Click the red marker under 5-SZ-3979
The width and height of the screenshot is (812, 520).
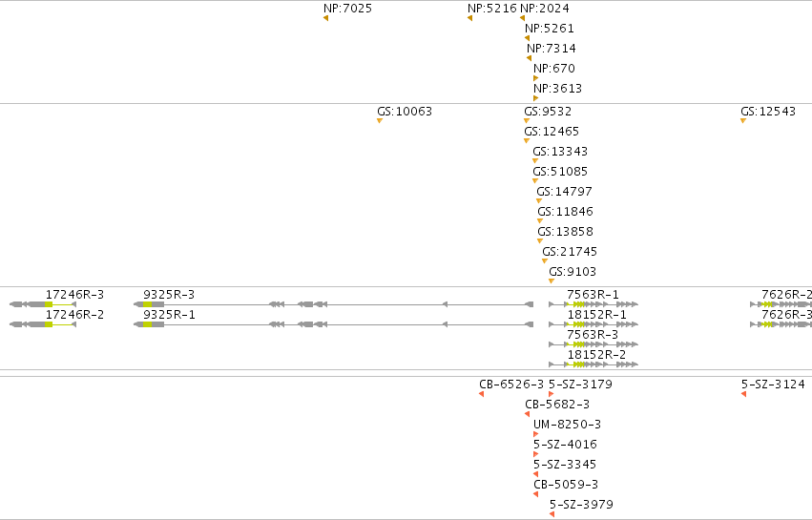pos(552,514)
